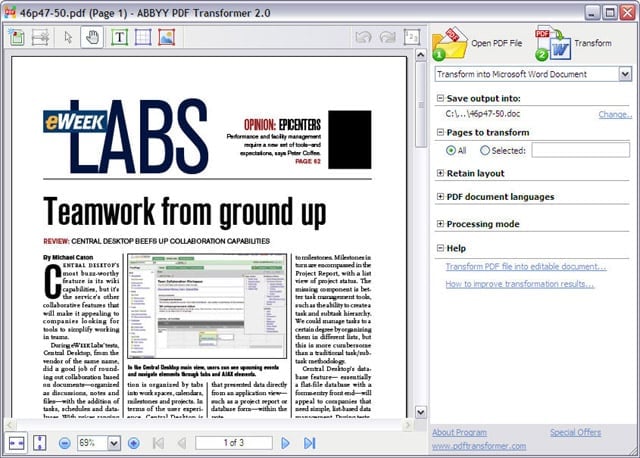Click the Transform button label

[x=593, y=43]
